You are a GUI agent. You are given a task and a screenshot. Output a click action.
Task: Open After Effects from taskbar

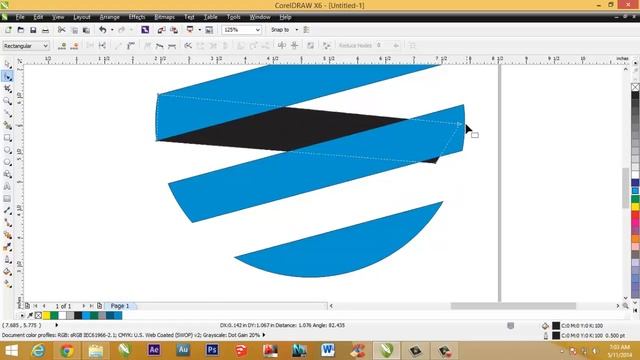coord(154,350)
